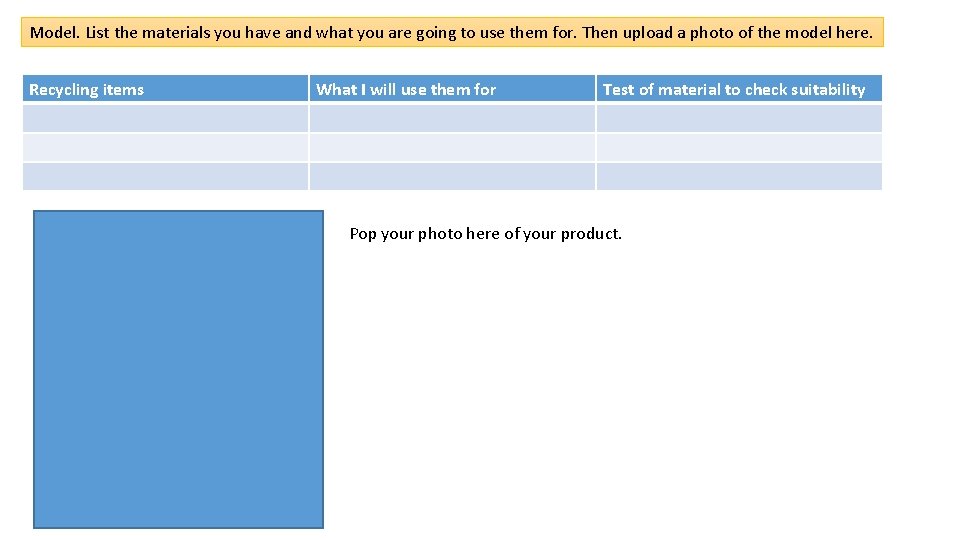Select the 'What I will use them for' header

coord(452,89)
